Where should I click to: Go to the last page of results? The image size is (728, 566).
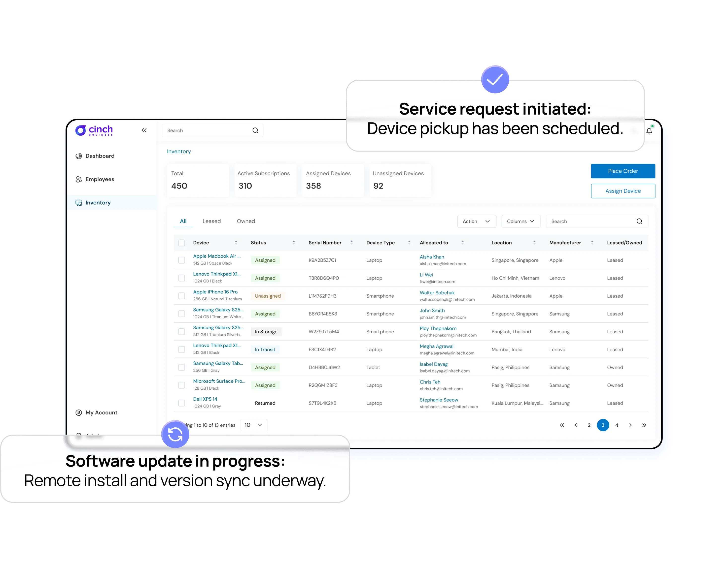point(644,425)
